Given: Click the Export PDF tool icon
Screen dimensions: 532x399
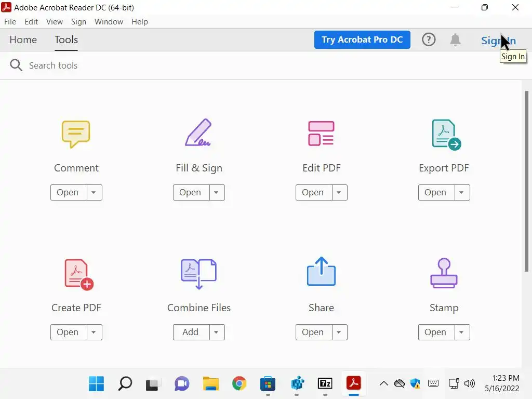Looking at the screenshot, I should [x=446, y=135].
